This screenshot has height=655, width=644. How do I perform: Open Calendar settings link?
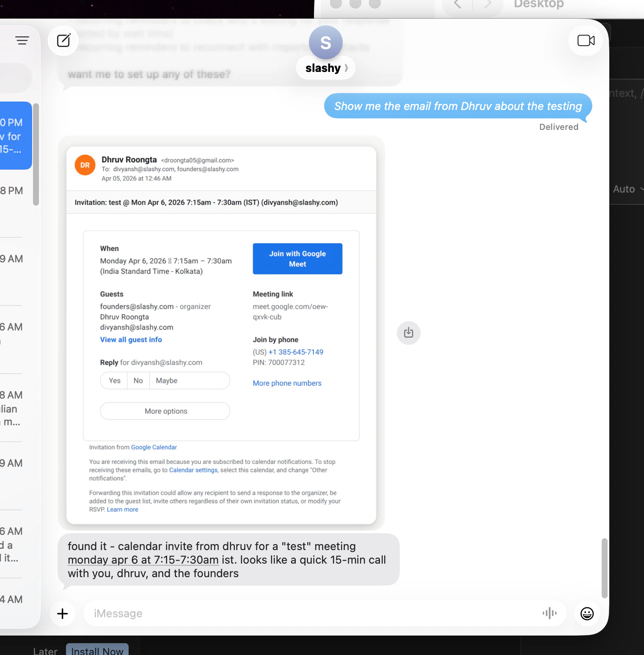(x=193, y=470)
